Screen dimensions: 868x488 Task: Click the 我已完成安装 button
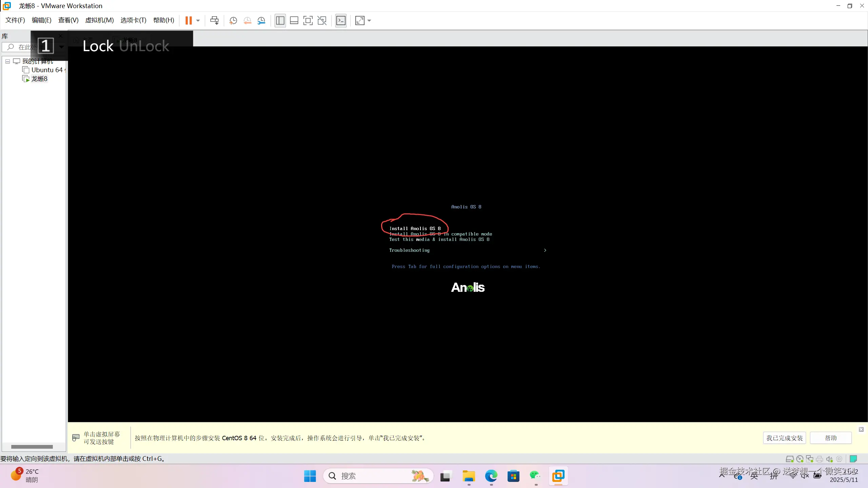pos(784,438)
